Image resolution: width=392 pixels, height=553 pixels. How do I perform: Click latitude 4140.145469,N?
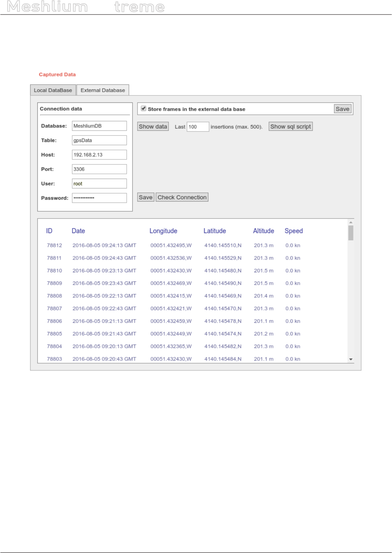223,296
